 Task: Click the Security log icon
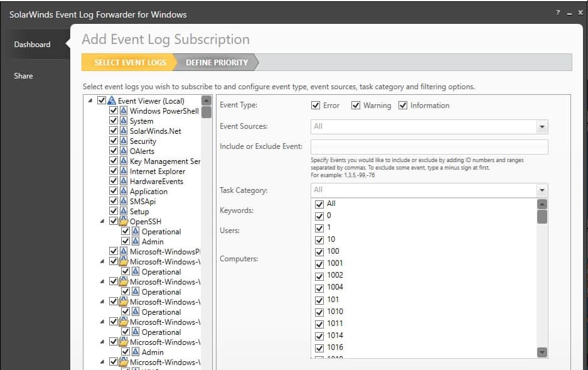[x=124, y=141]
